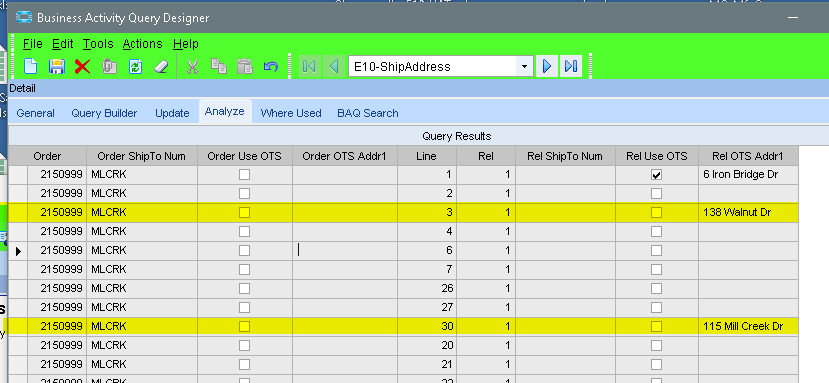
Task: Refresh using the green arrows icon
Action: point(135,66)
